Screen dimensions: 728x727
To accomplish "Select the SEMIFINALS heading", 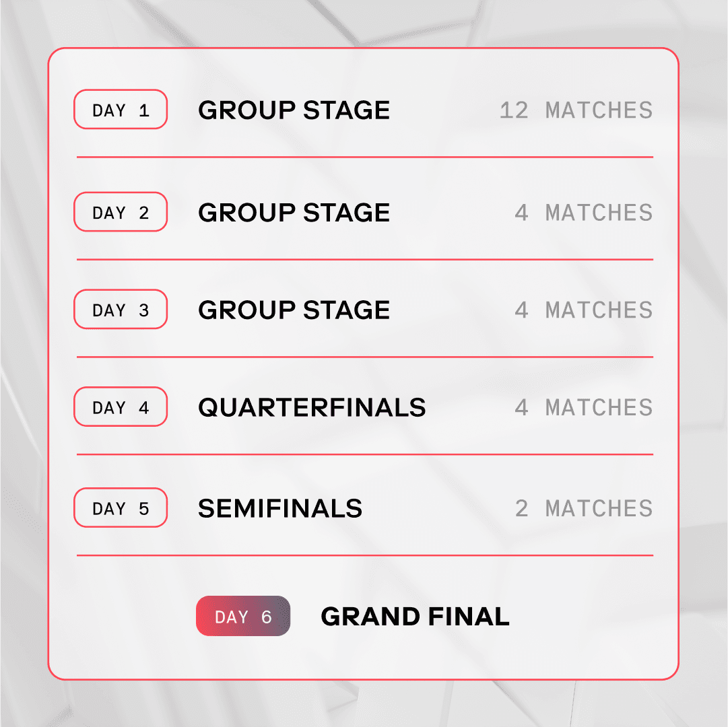I will point(280,508).
